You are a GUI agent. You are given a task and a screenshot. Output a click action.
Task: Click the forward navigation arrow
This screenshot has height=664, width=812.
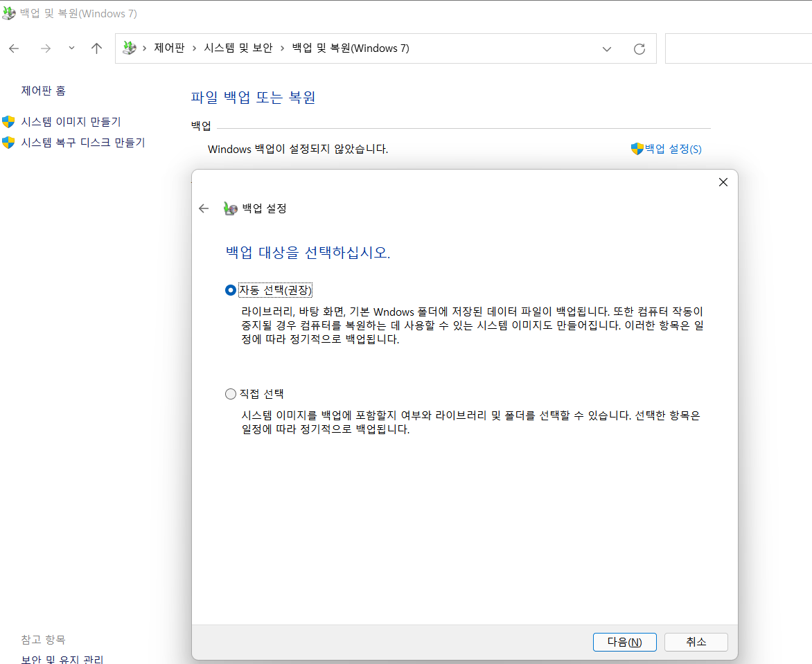click(x=45, y=48)
